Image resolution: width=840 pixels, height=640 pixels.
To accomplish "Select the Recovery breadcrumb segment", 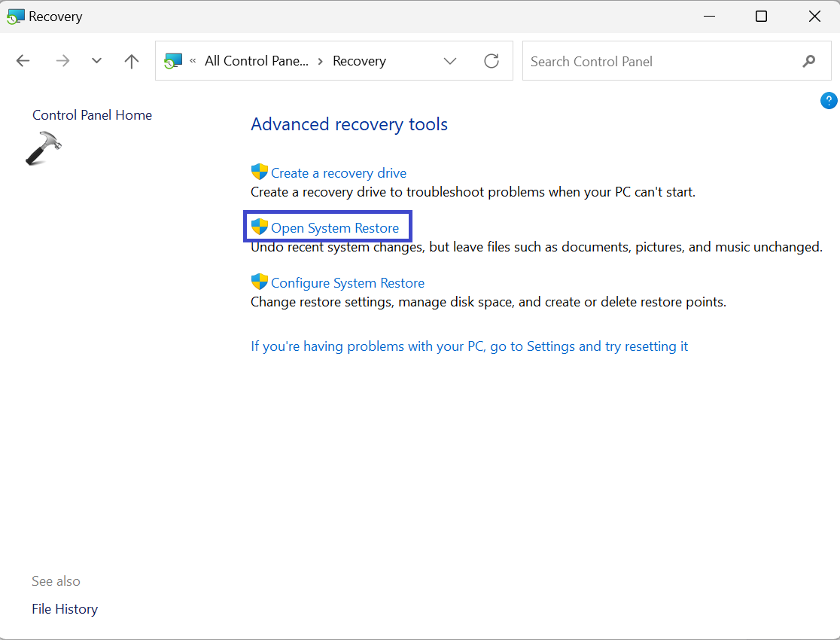I will click(359, 61).
